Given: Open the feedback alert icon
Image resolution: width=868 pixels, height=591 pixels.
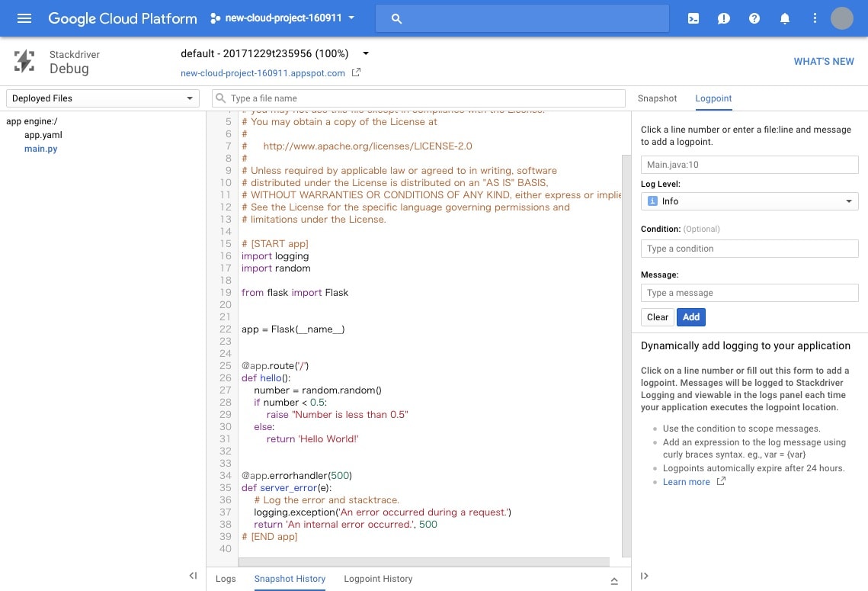Looking at the screenshot, I should pyautogui.click(x=723, y=18).
